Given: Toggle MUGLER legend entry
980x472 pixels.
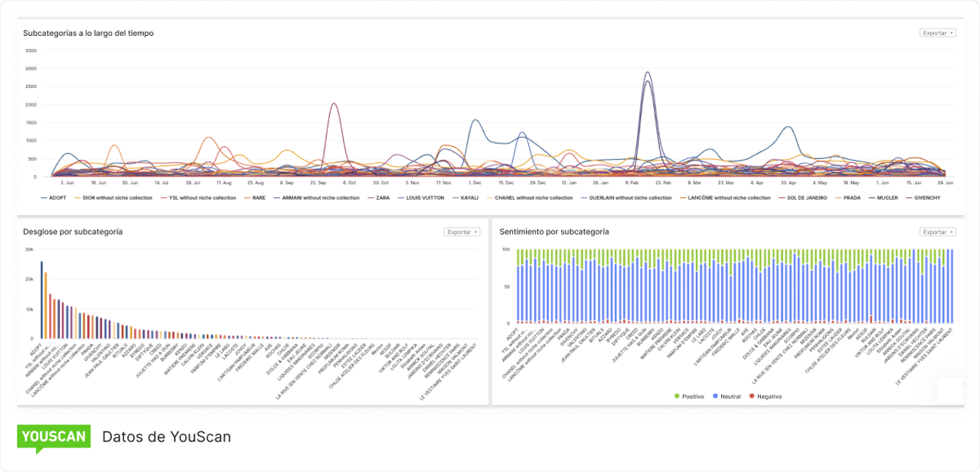Looking at the screenshot, I should [883, 198].
